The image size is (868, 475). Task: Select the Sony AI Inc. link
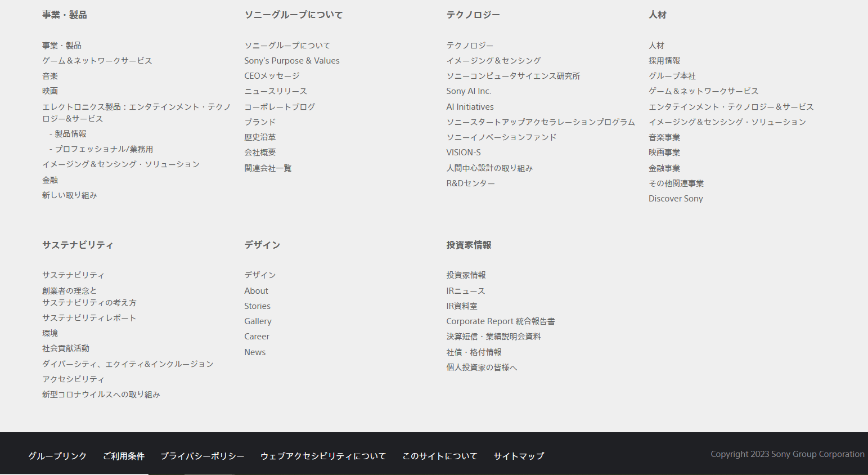468,91
